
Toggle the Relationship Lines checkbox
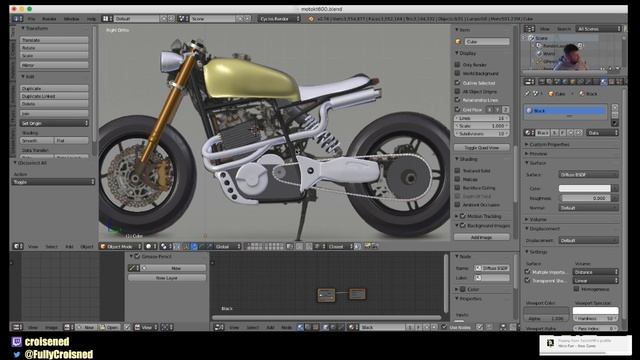458,100
